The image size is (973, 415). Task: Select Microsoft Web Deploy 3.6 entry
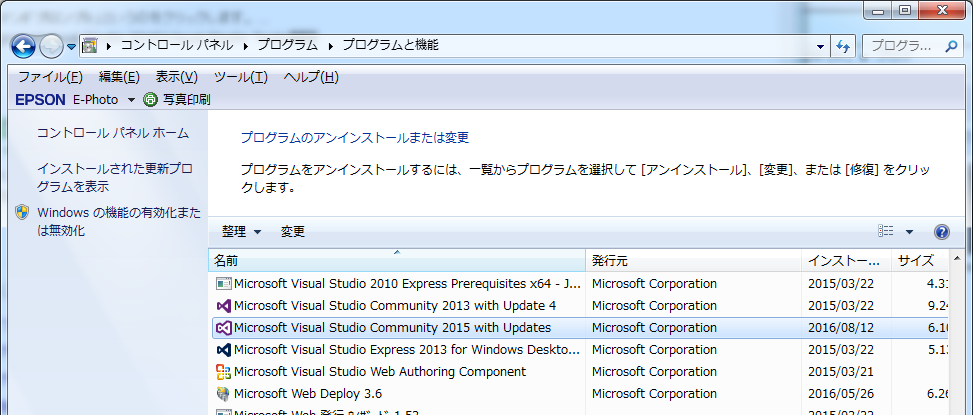(580, 393)
